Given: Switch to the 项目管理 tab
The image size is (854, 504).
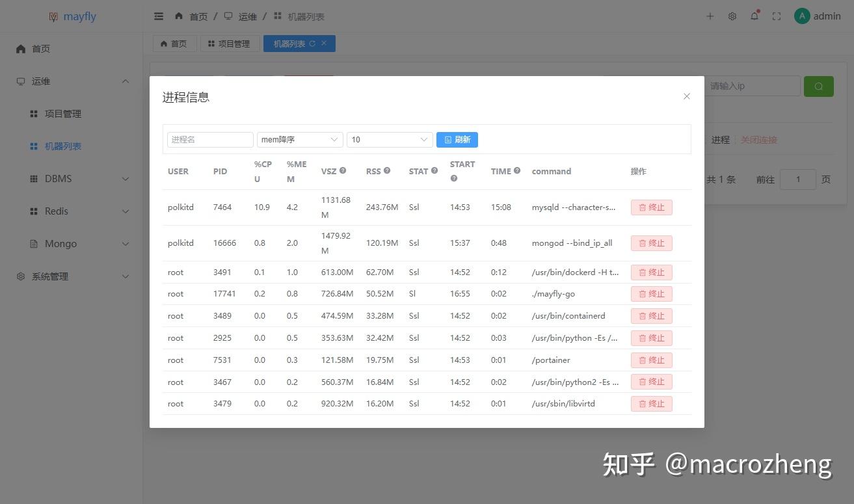Looking at the screenshot, I should point(230,43).
